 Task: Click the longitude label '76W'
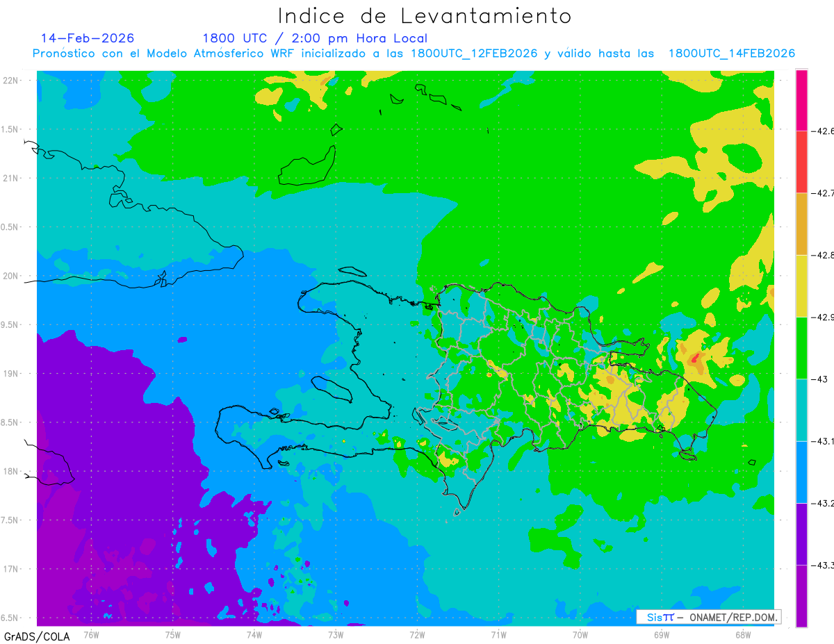coord(91,635)
